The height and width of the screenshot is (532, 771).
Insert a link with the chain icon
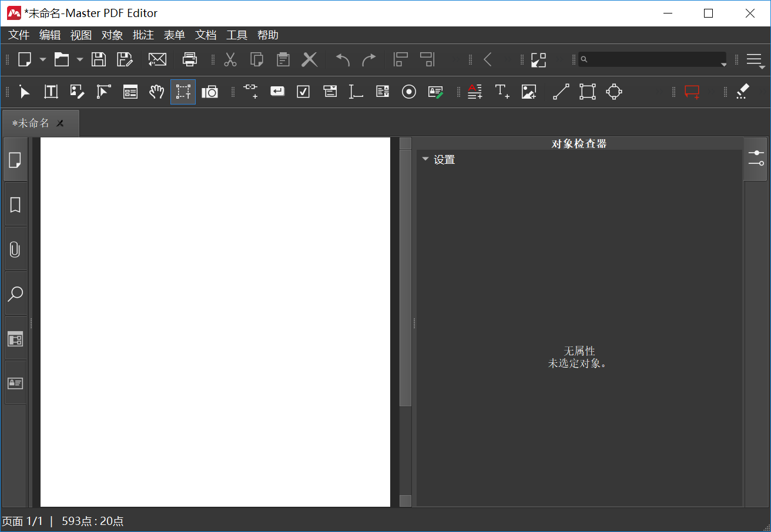click(251, 90)
